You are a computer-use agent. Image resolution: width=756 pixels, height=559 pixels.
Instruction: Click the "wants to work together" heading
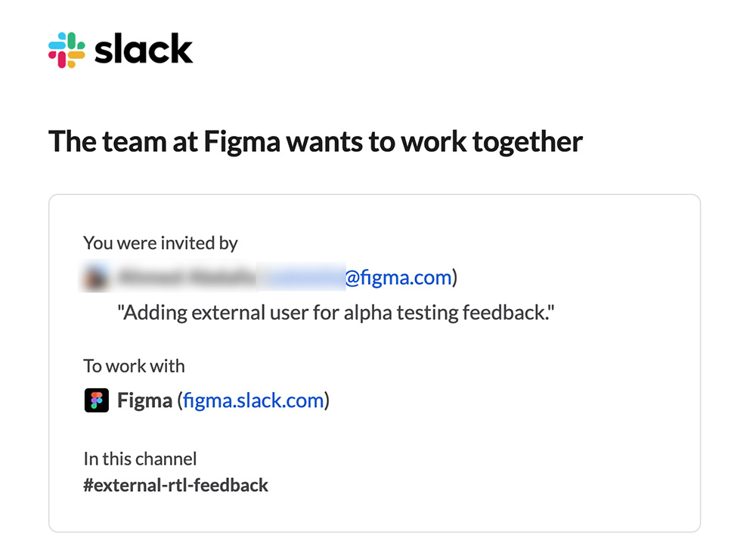(422, 141)
